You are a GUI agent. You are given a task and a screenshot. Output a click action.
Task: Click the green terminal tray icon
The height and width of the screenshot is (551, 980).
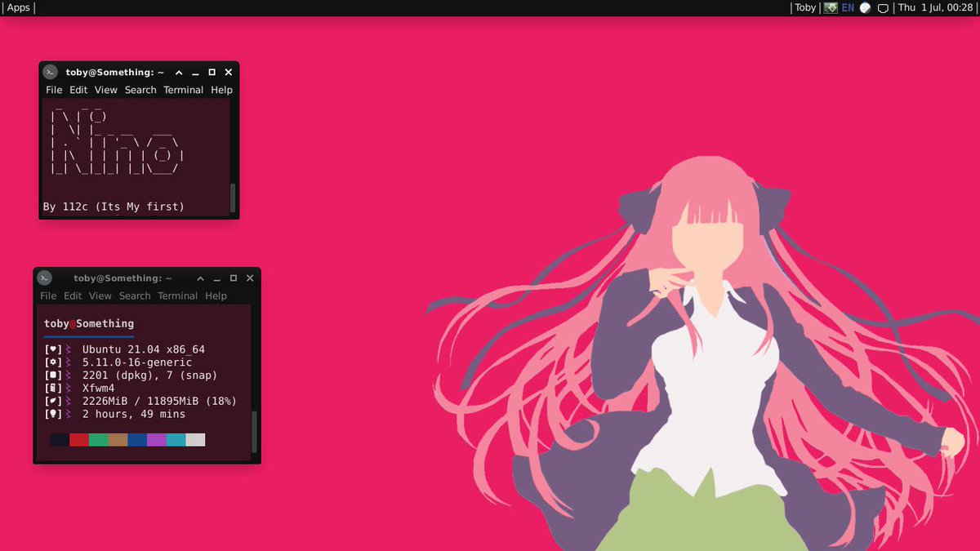point(830,7)
